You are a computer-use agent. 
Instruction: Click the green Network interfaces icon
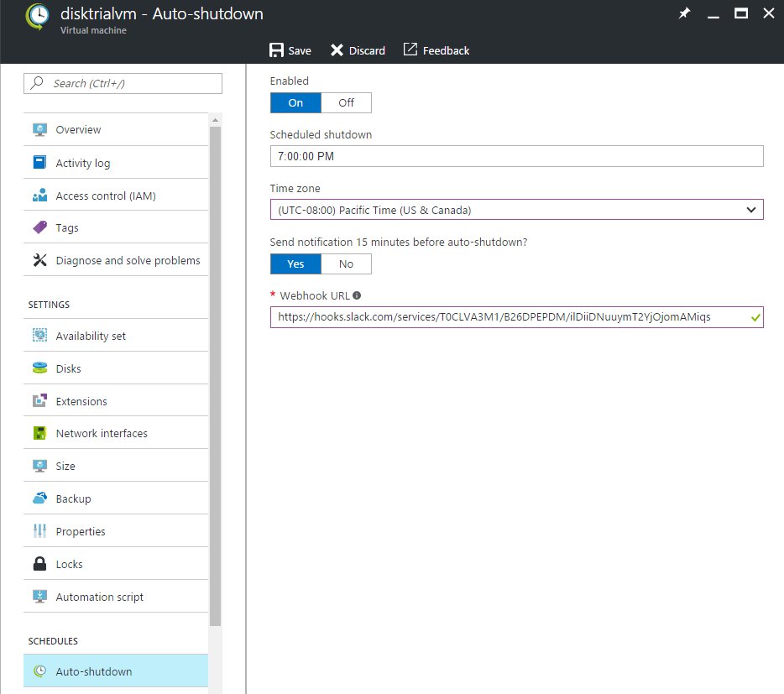click(x=39, y=433)
